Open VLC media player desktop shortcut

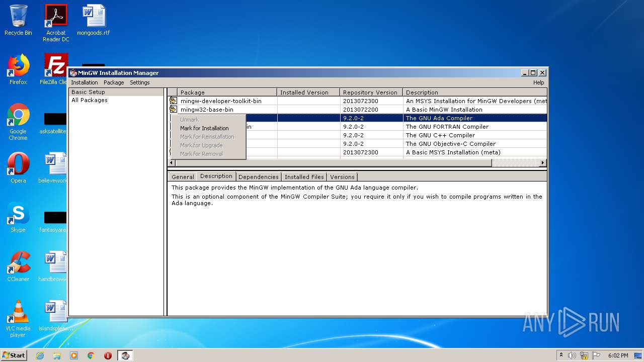[18, 319]
